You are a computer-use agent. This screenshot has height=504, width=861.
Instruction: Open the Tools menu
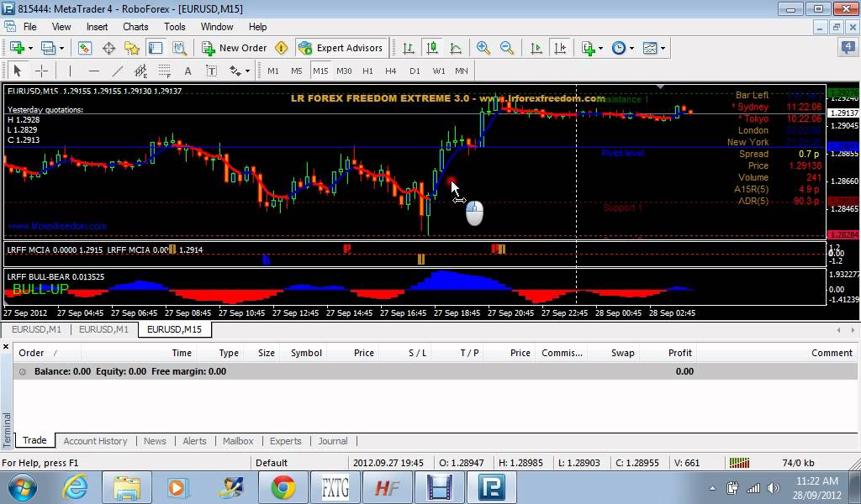[x=175, y=26]
